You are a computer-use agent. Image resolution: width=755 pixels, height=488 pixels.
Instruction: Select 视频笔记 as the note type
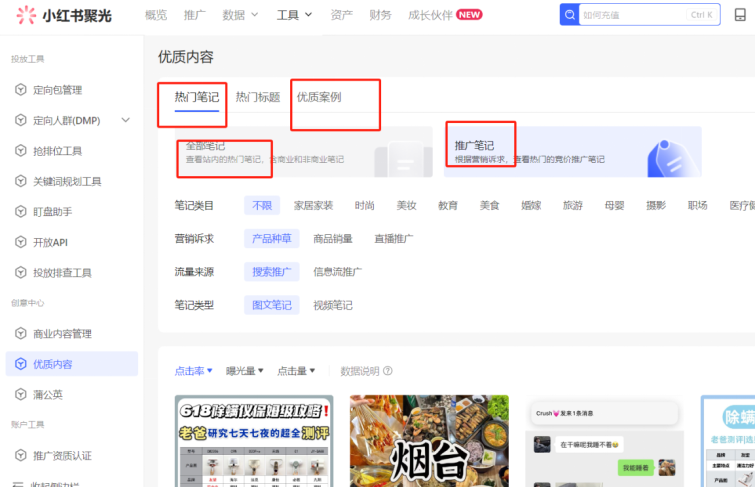333,305
